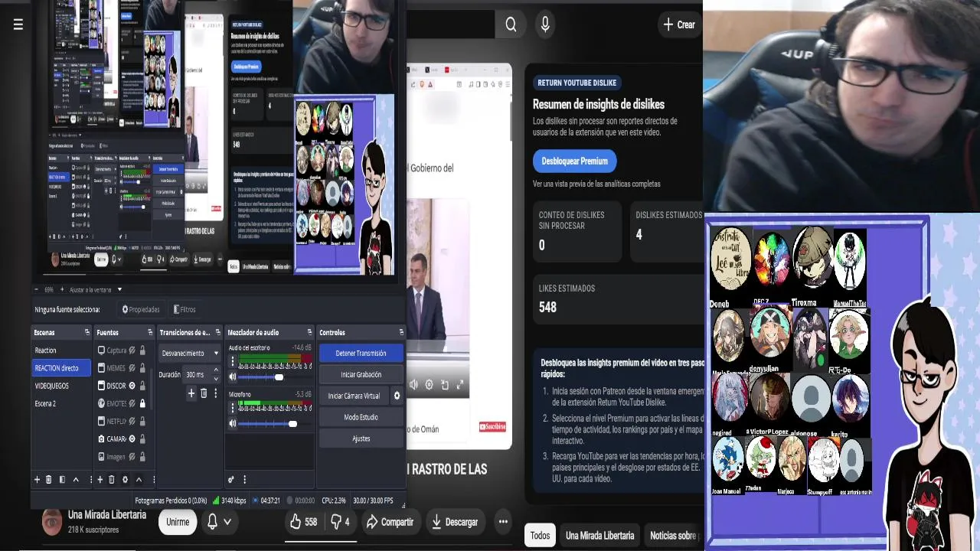
Task: Click Iniciar Cámara Virtual button
Action: click(354, 396)
